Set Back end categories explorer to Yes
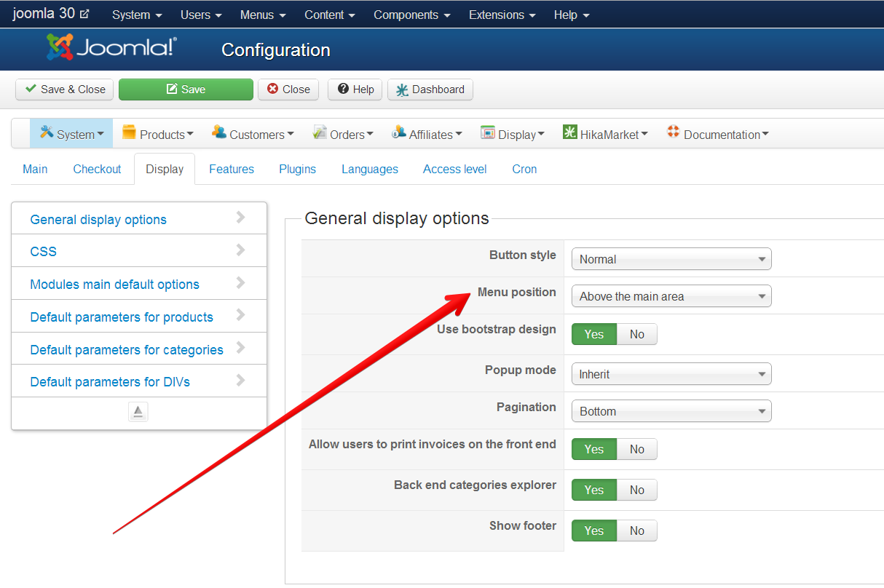The height and width of the screenshot is (588, 884). tap(594, 490)
